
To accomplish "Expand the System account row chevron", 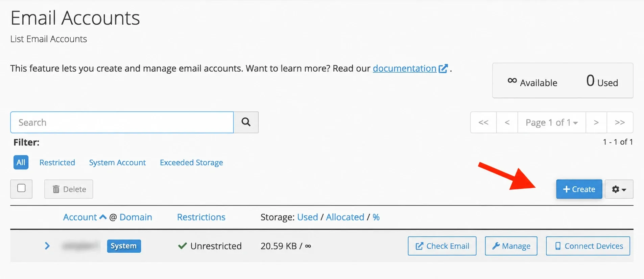I will point(47,246).
